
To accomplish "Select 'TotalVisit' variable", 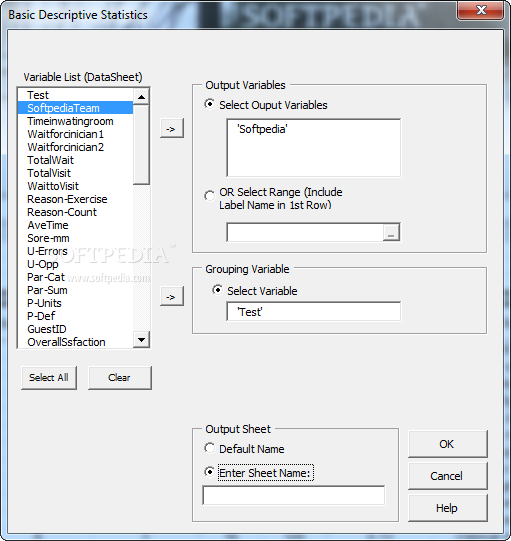I will click(x=75, y=173).
